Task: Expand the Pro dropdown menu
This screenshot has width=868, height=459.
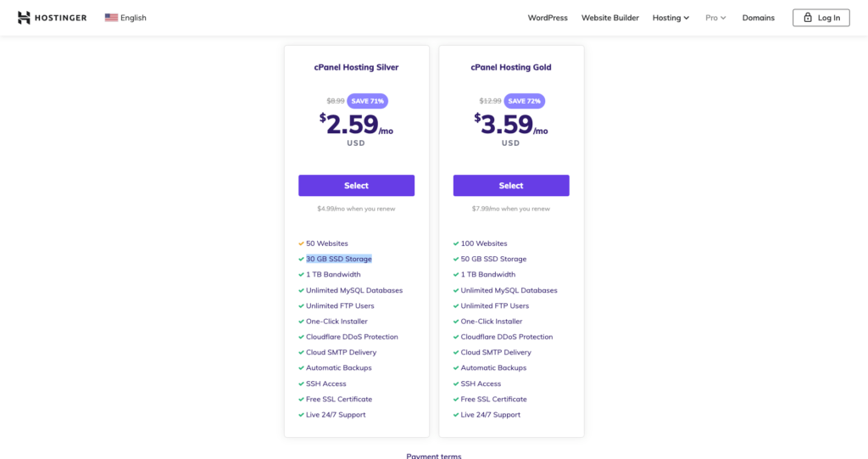Action: [x=715, y=18]
